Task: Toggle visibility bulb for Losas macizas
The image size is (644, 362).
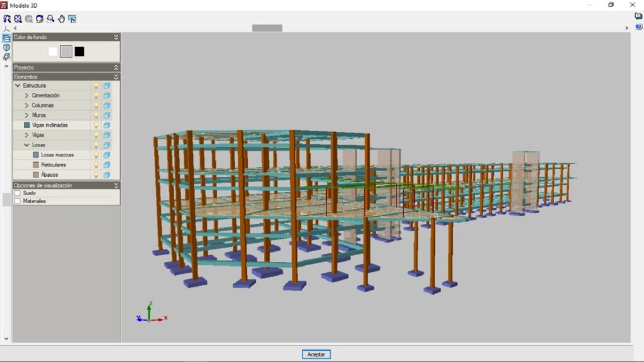Action: 96,155
